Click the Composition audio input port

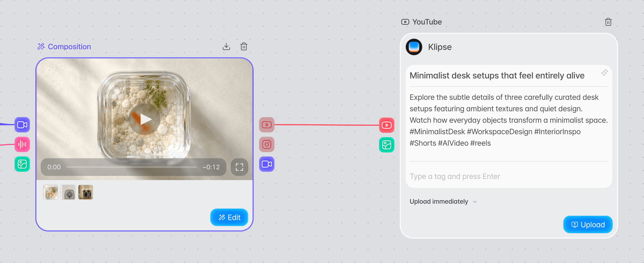pyautogui.click(x=22, y=144)
